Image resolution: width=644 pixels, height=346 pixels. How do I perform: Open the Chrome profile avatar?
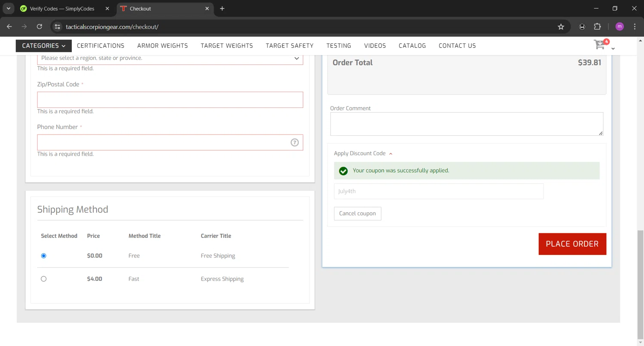[620, 27]
